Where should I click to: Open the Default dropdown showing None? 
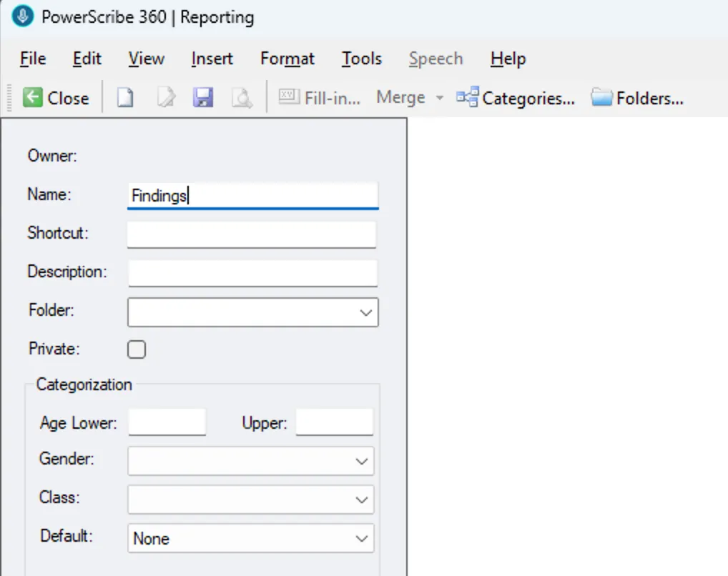[x=361, y=538]
